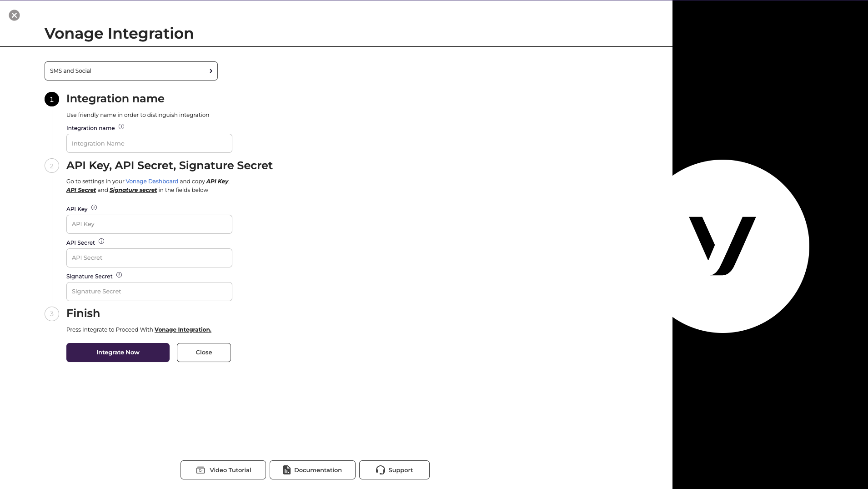Click the underlined API Key text
The image size is (868, 489).
[217, 181]
